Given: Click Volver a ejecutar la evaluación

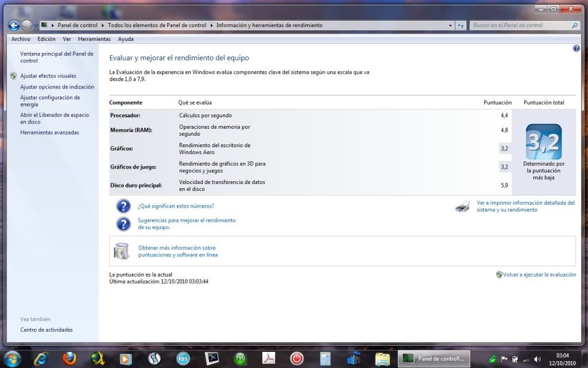Looking at the screenshot, I should (539, 274).
